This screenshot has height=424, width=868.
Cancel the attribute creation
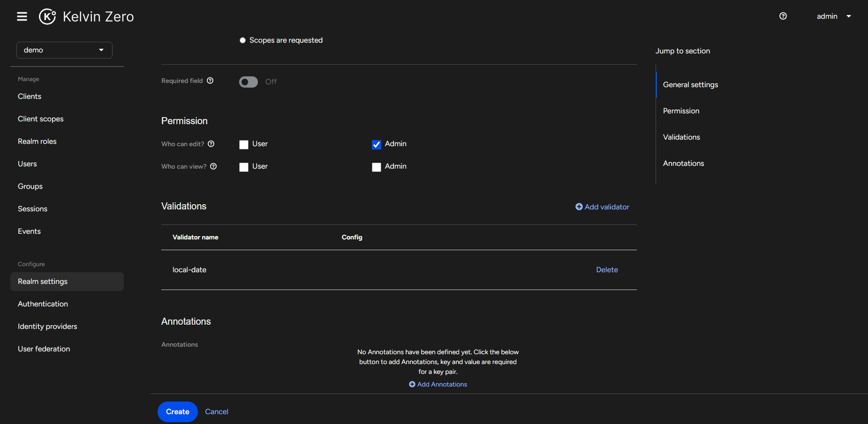216,411
